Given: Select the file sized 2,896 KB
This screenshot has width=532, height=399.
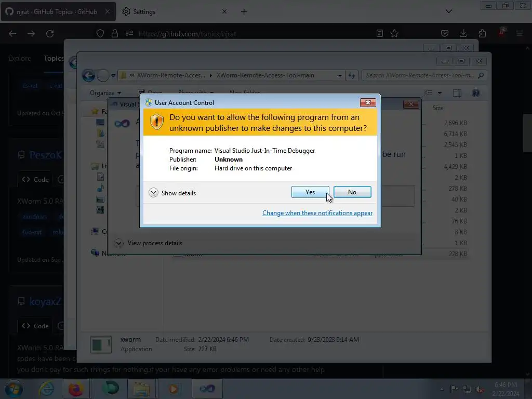Looking at the screenshot, I should pyautogui.click(x=455, y=123).
